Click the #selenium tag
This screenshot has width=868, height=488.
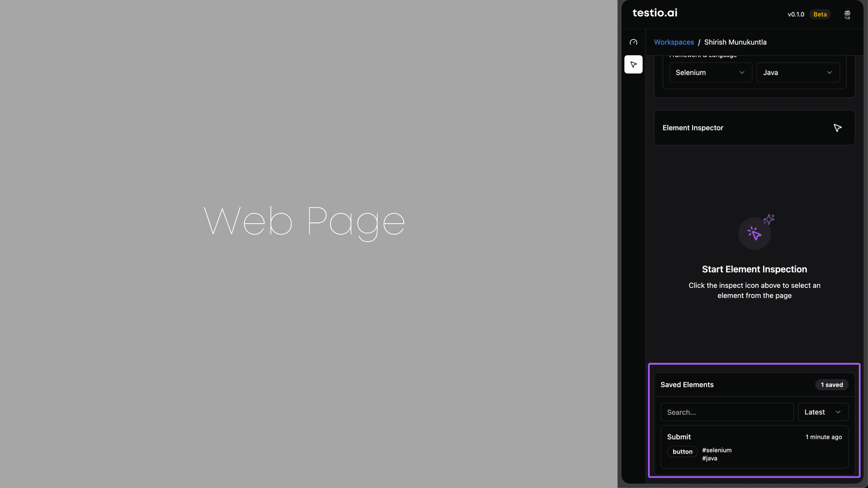tap(717, 450)
